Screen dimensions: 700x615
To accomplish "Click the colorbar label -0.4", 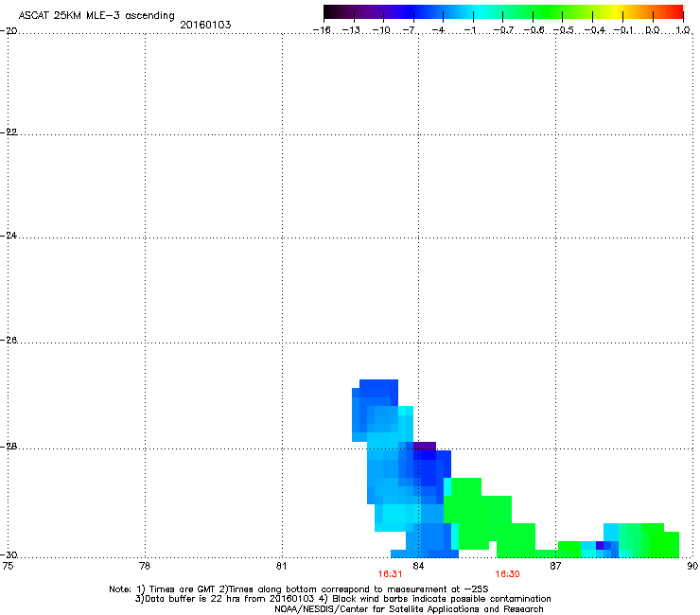I will [594, 30].
